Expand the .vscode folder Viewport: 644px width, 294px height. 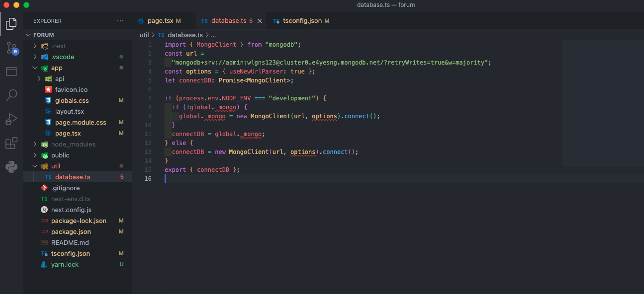coord(35,57)
